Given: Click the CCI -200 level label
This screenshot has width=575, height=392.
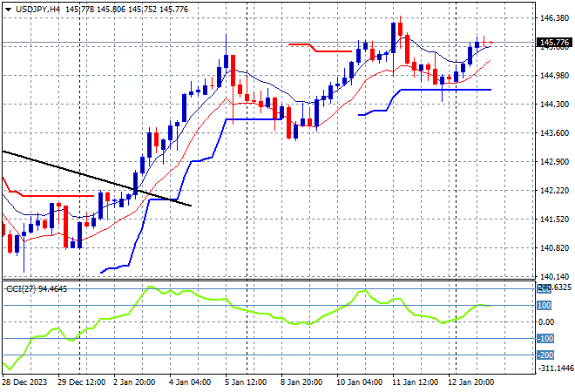Looking at the screenshot, I should pos(545,355).
